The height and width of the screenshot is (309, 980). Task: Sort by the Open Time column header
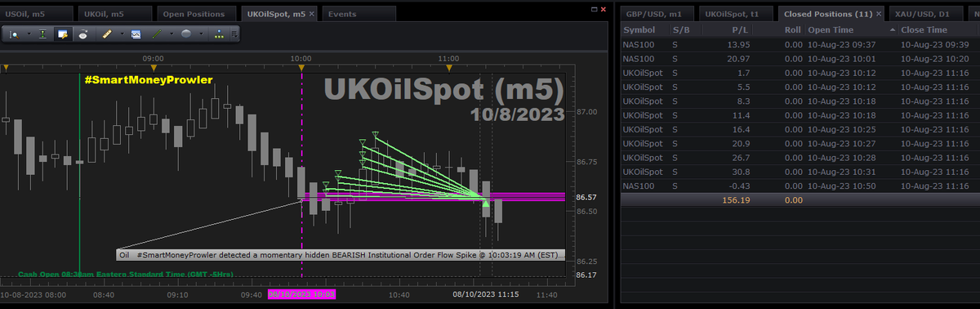(x=851, y=30)
